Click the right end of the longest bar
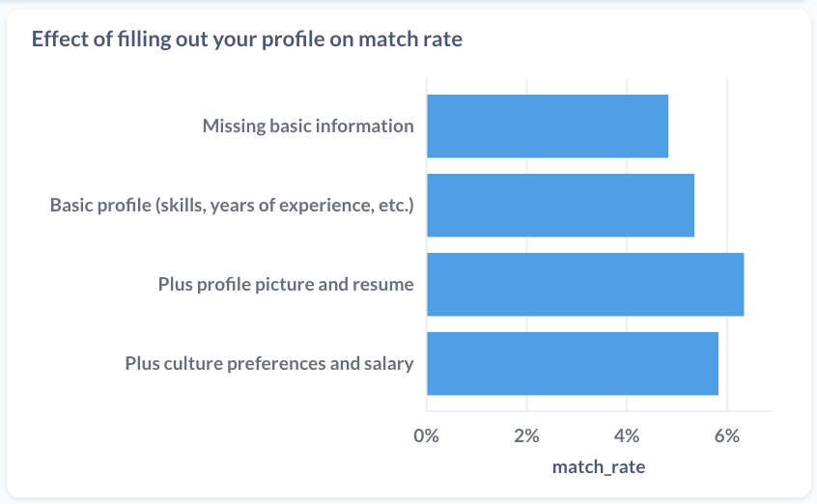Image resolution: width=817 pixels, height=504 pixels. (741, 285)
